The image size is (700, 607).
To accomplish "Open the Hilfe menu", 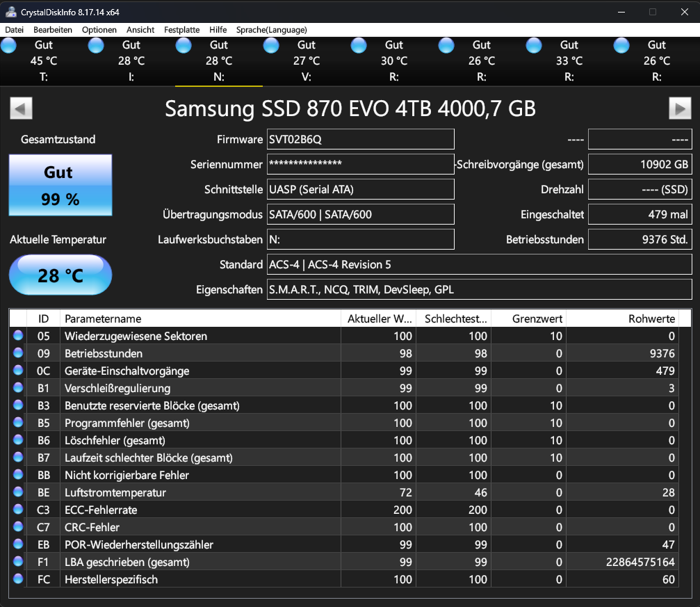I will [x=218, y=30].
